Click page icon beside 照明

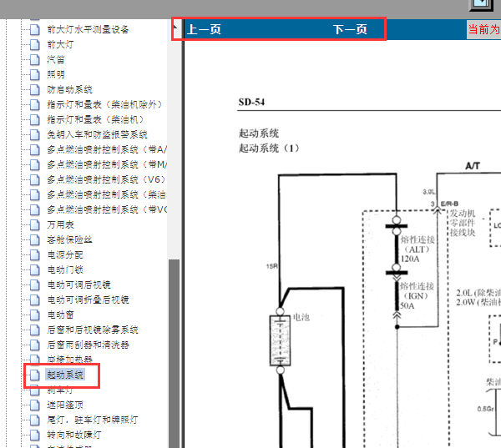pos(35,74)
